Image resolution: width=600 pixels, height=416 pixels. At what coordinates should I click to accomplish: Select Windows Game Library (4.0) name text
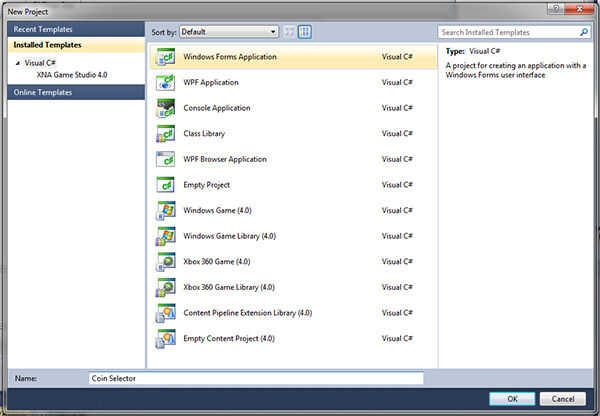point(230,236)
